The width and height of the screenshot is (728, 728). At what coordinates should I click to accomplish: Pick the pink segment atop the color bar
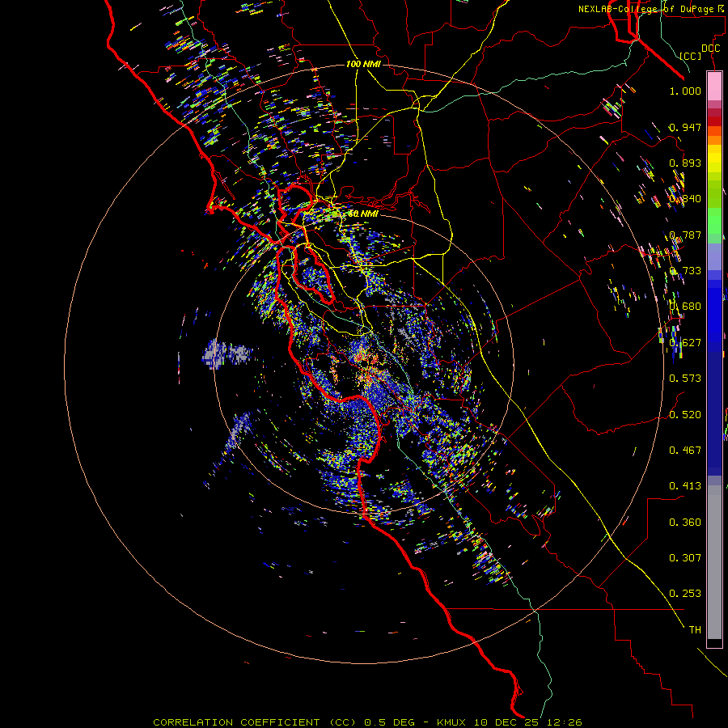(x=714, y=87)
